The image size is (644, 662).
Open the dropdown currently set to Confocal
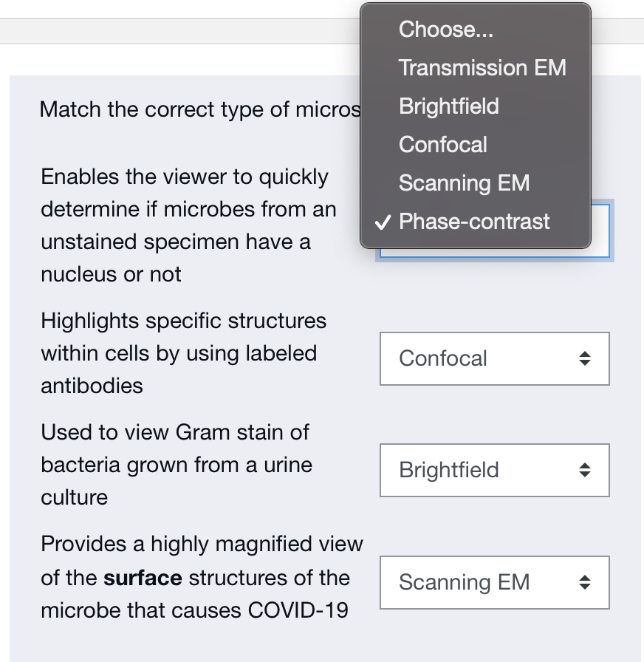[x=494, y=358]
